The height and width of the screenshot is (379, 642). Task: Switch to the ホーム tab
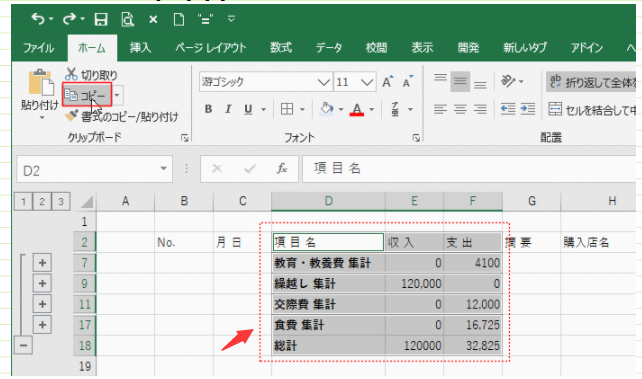[92, 48]
